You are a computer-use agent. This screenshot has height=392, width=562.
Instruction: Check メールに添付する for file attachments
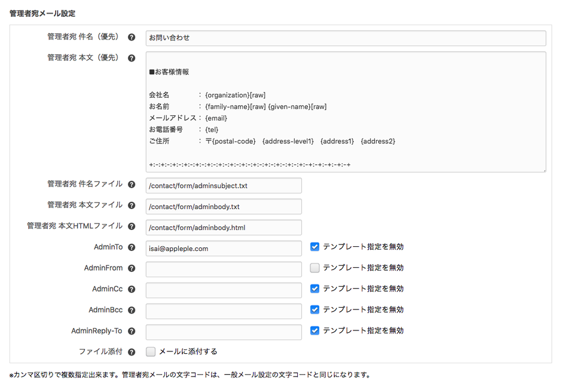[x=151, y=351]
